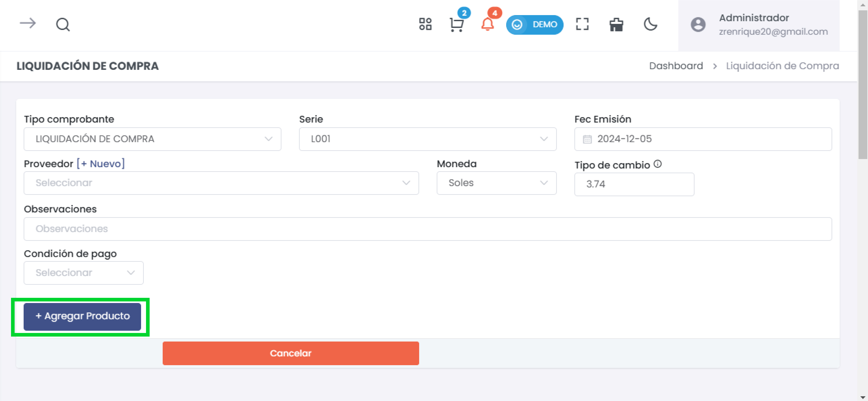Open the Tipo comprobante dropdown
Viewport: 868px width, 401px height.
pyautogui.click(x=152, y=139)
